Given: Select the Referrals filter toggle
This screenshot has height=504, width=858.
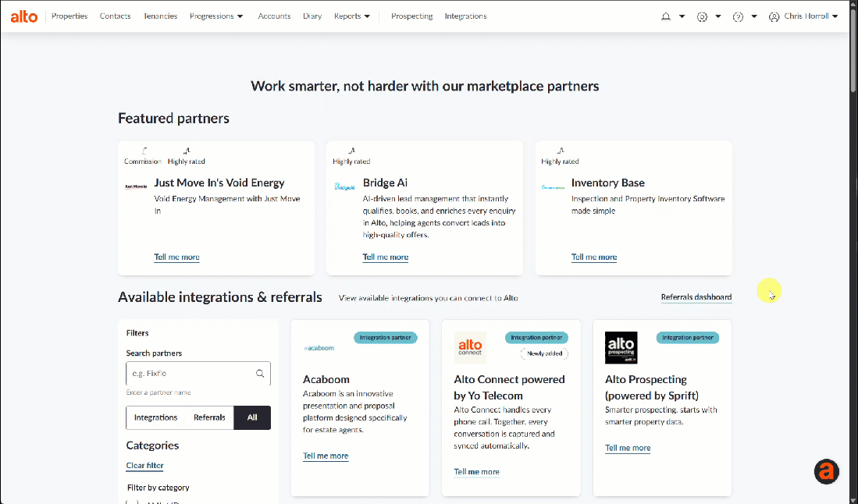Looking at the screenshot, I should (209, 417).
